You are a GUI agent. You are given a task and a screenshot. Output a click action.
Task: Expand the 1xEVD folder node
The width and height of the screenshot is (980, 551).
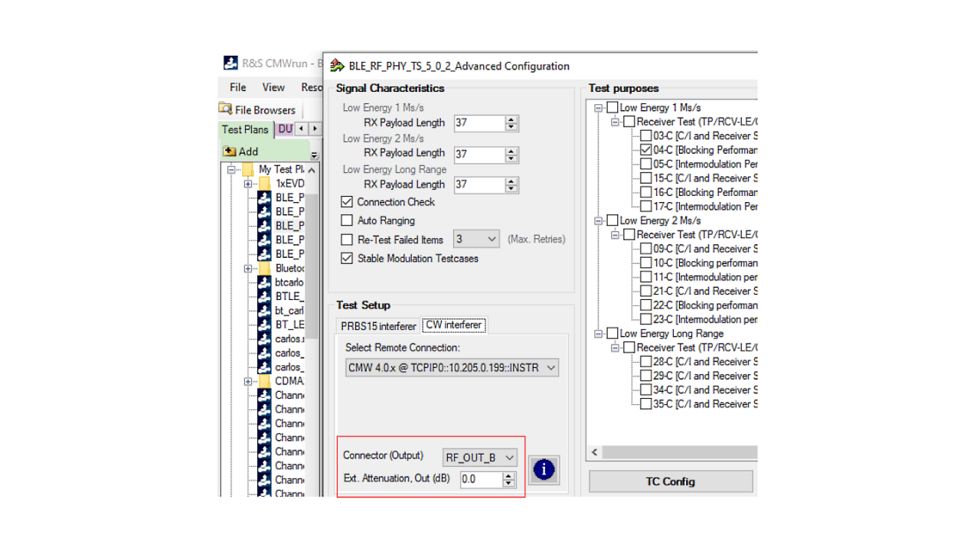pos(247,184)
